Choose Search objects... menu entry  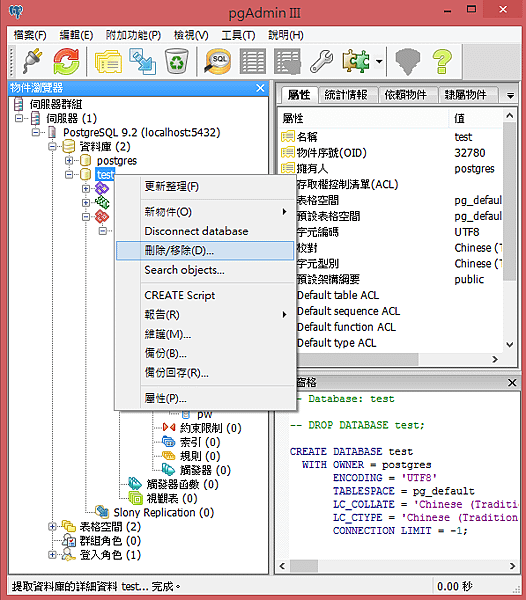205,270
